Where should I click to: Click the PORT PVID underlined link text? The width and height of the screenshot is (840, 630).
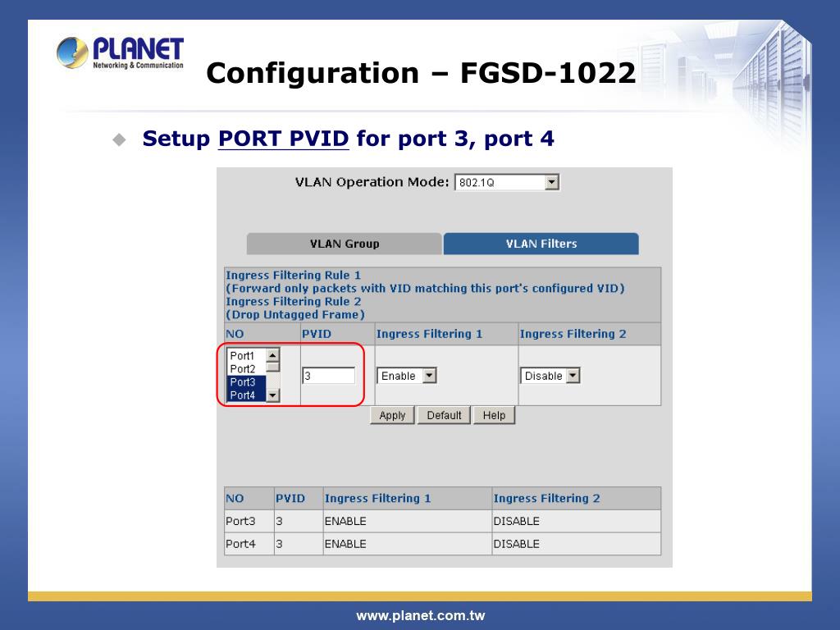tap(283, 139)
